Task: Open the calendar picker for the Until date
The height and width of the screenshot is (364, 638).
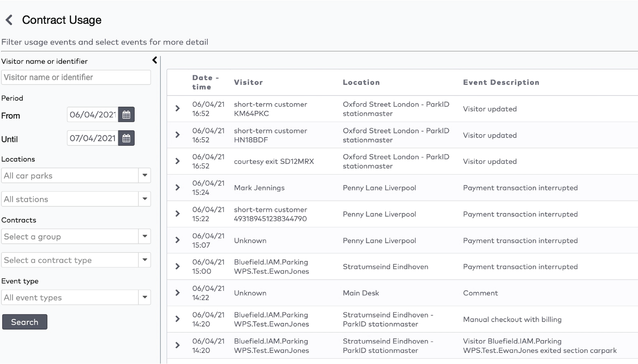Action: (126, 138)
